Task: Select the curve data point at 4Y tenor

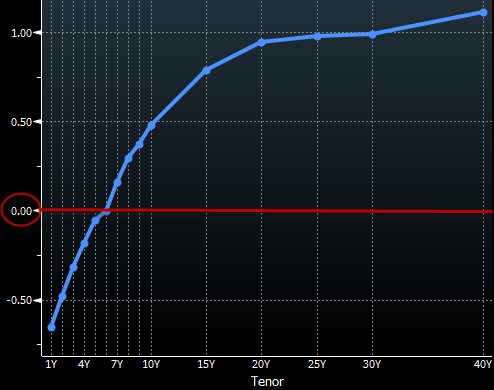Action: 84,244
